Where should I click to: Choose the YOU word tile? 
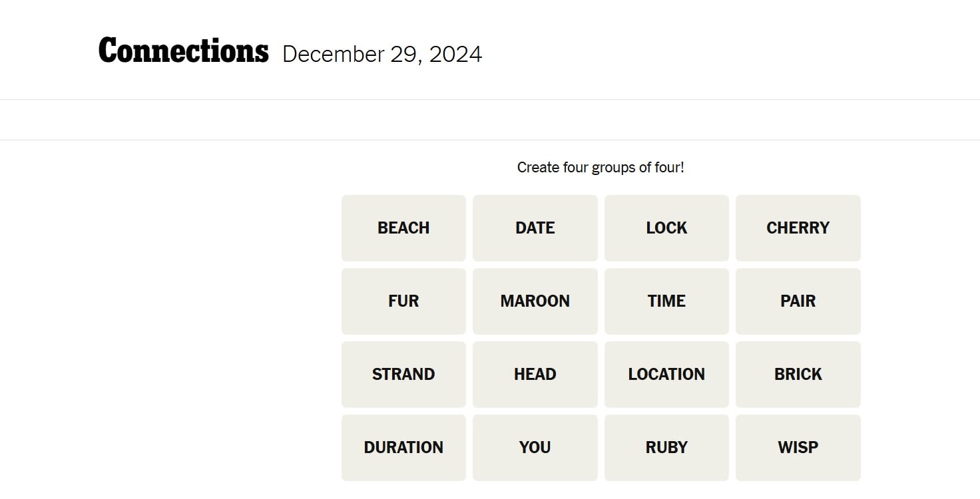tap(535, 448)
